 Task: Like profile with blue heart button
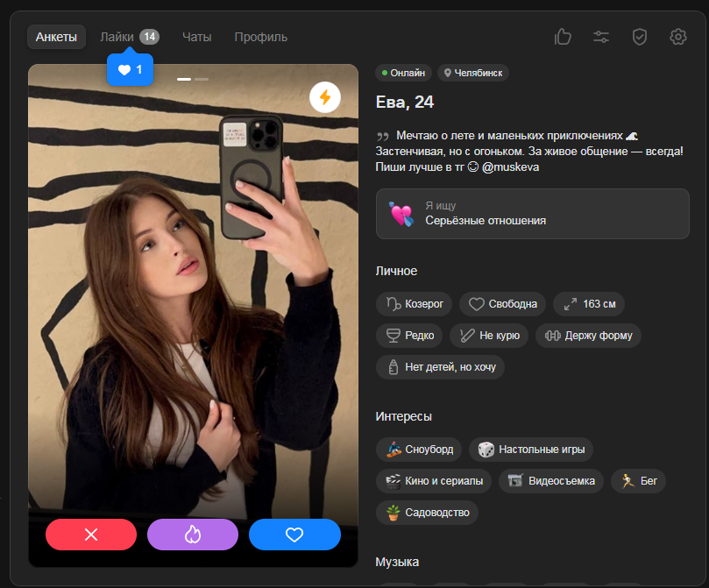pyautogui.click(x=294, y=535)
